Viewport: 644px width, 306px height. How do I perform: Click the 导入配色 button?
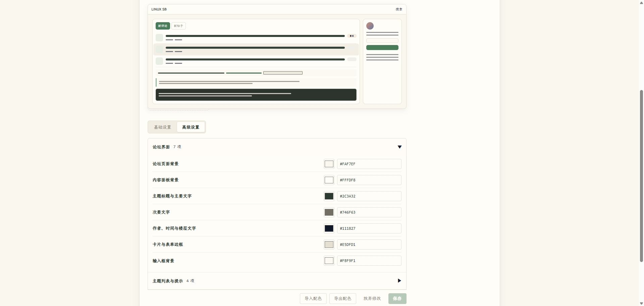(x=313, y=299)
